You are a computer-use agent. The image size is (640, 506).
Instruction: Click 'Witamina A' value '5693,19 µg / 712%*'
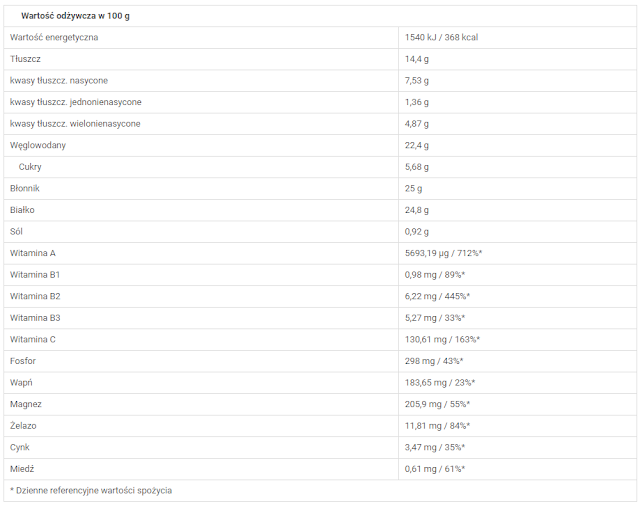pyautogui.click(x=443, y=253)
